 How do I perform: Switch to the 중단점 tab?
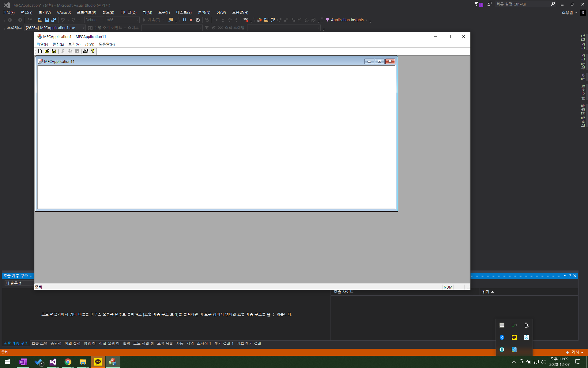click(56, 343)
